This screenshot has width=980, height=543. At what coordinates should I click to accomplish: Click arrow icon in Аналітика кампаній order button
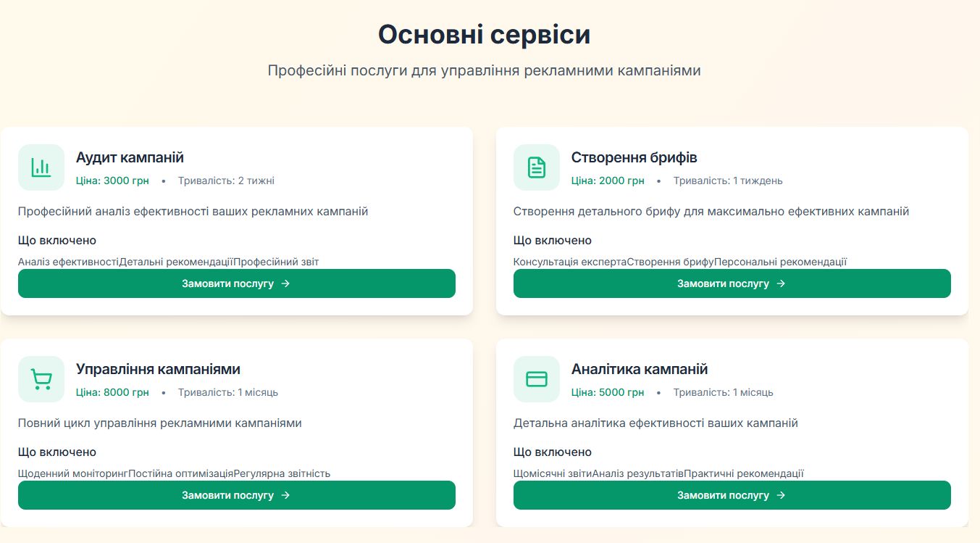pyautogui.click(x=781, y=495)
